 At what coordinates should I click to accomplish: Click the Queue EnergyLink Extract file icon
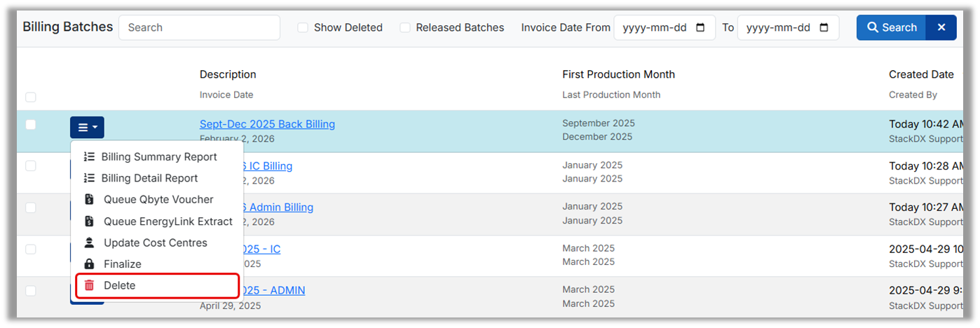pyautogui.click(x=89, y=221)
